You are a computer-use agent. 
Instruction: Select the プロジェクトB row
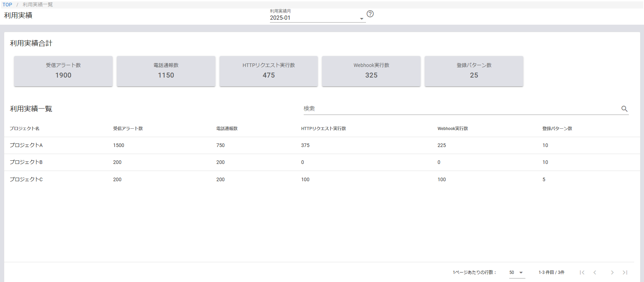click(x=26, y=162)
